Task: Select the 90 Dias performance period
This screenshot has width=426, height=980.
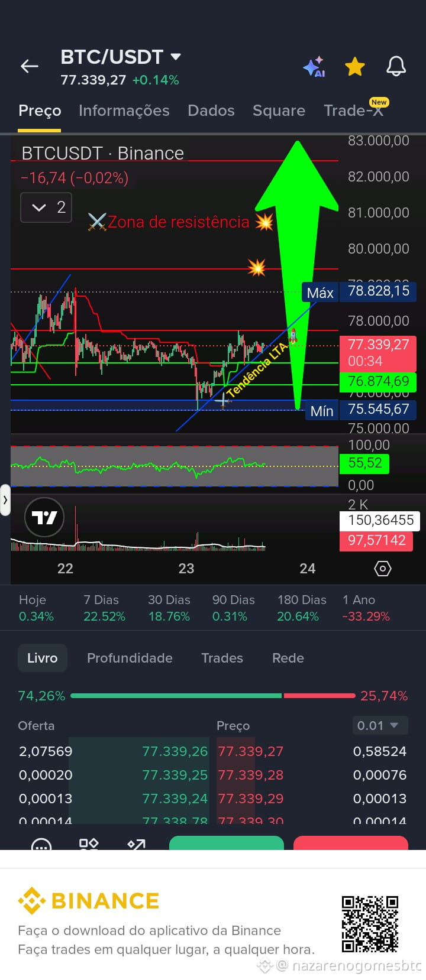Action: 233,608
